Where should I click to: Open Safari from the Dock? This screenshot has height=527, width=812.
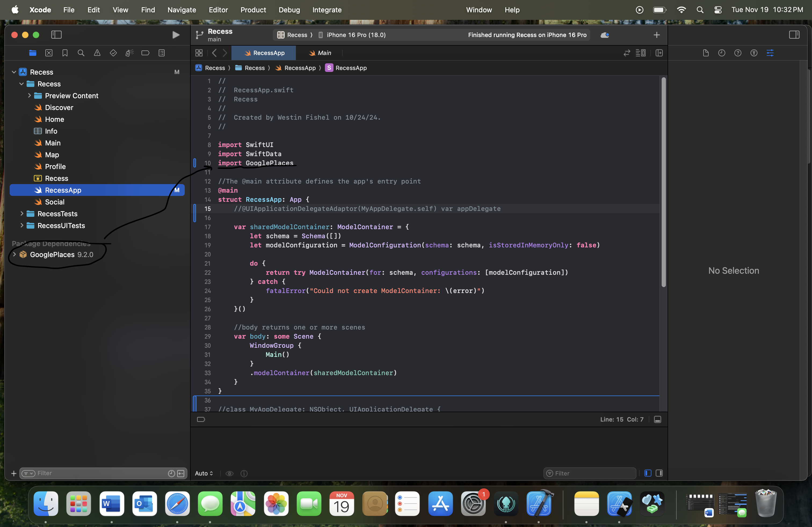point(177,503)
